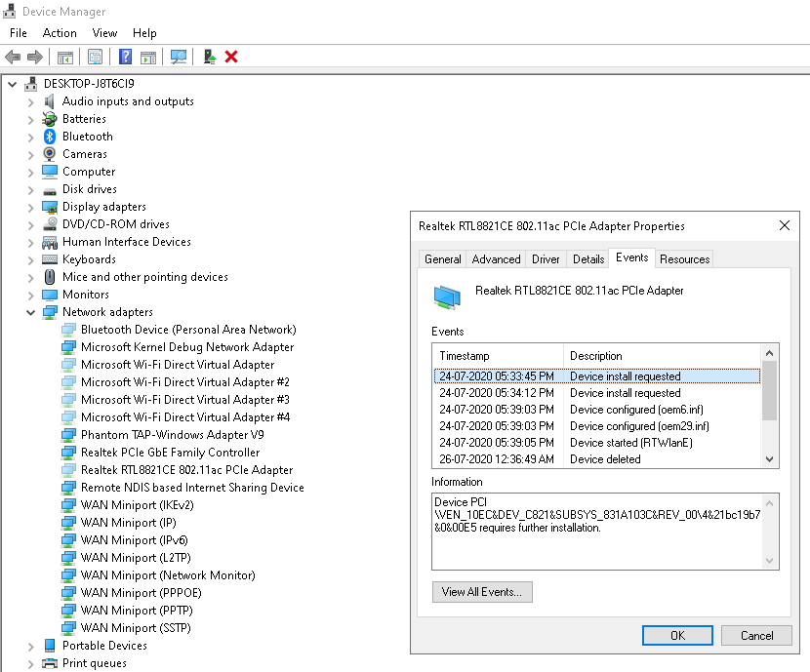This screenshot has height=672, width=810.
Task: Click the Show/Hide console tree icon
Action: (65, 57)
